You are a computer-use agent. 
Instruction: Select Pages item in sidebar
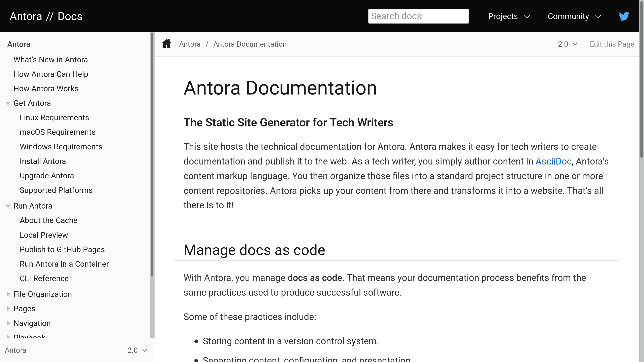[24, 309]
